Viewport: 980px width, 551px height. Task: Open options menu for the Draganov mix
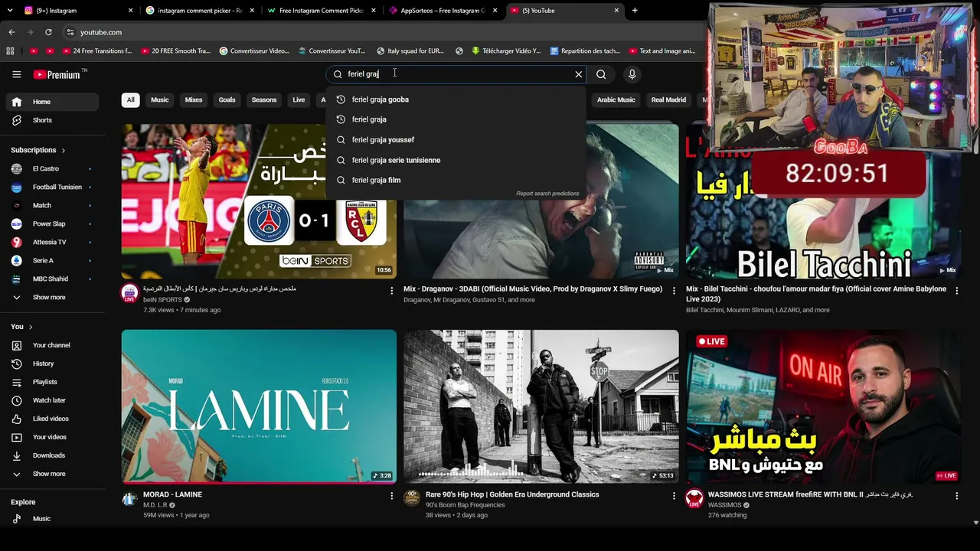(674, 291)
